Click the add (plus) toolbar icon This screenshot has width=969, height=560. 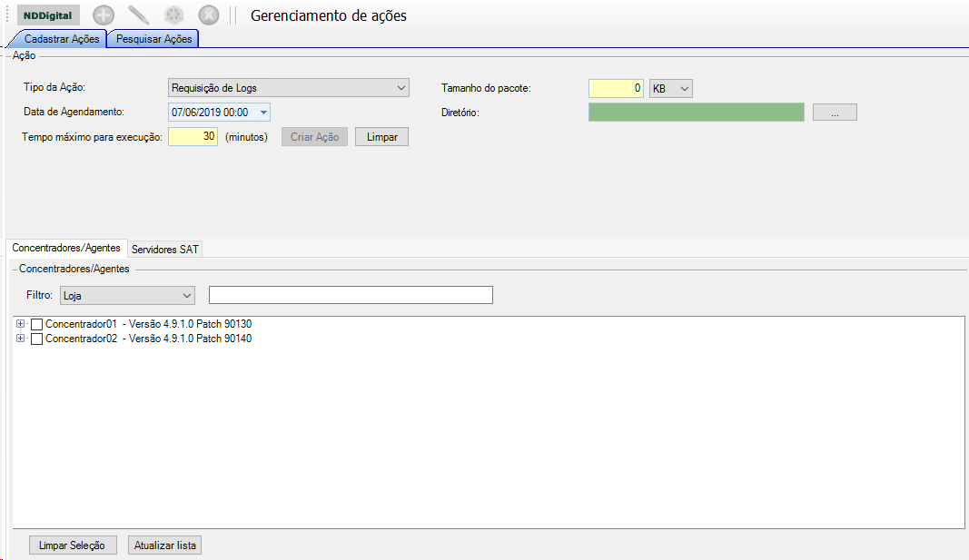104,15
